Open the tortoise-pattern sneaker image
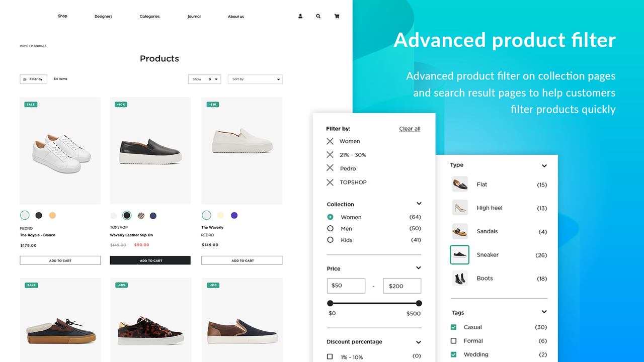The image size is (644, 362). point(150,320)
